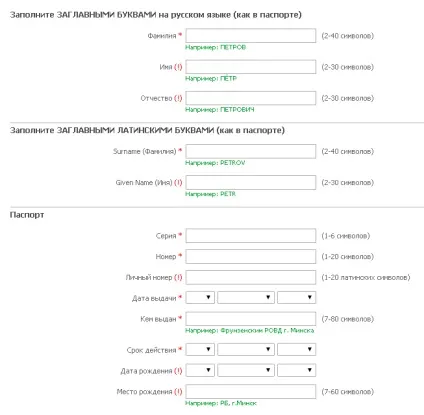Click the passport Серия field

click(251, 236)
